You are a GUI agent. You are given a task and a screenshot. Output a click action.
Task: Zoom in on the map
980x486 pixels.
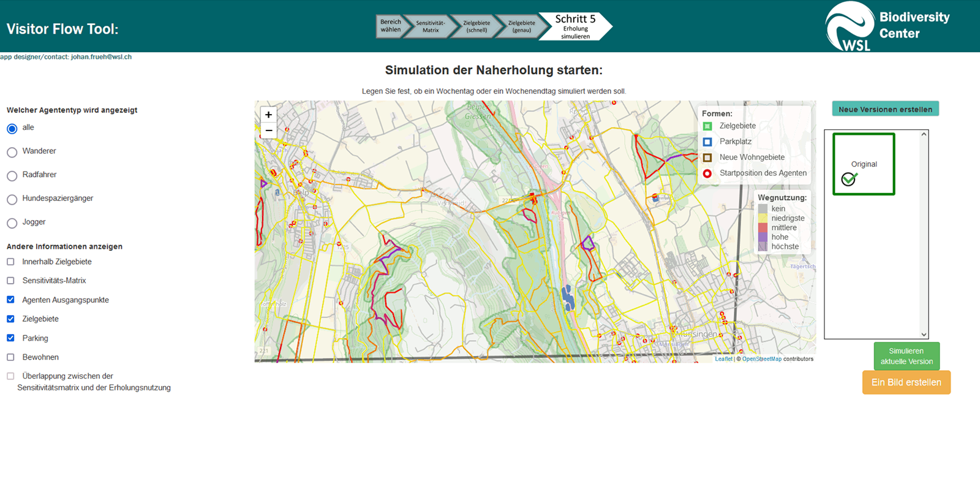point(268,115)
